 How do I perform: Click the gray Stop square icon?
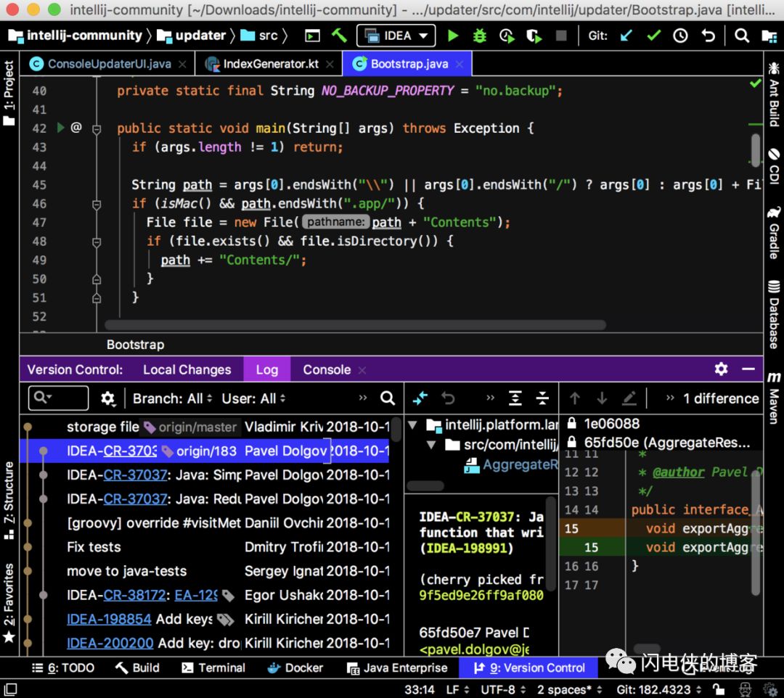[561, 36]
